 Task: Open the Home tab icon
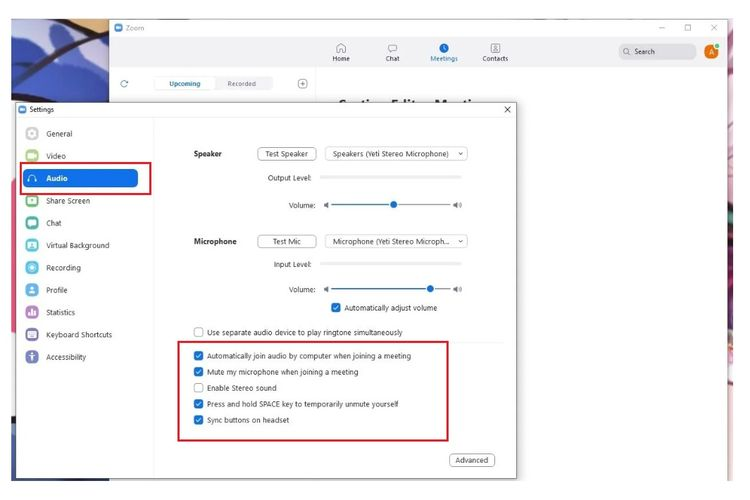coord(341,51)
